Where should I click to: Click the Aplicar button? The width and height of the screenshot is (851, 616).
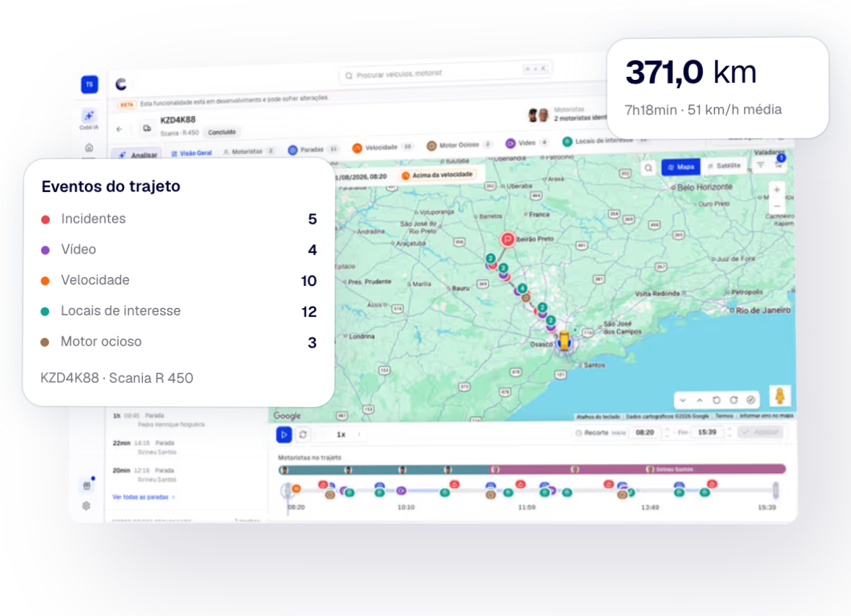[761, 433]
